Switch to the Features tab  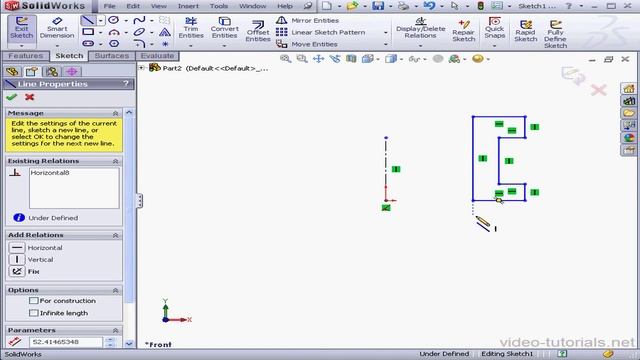(x=25, y=56)
